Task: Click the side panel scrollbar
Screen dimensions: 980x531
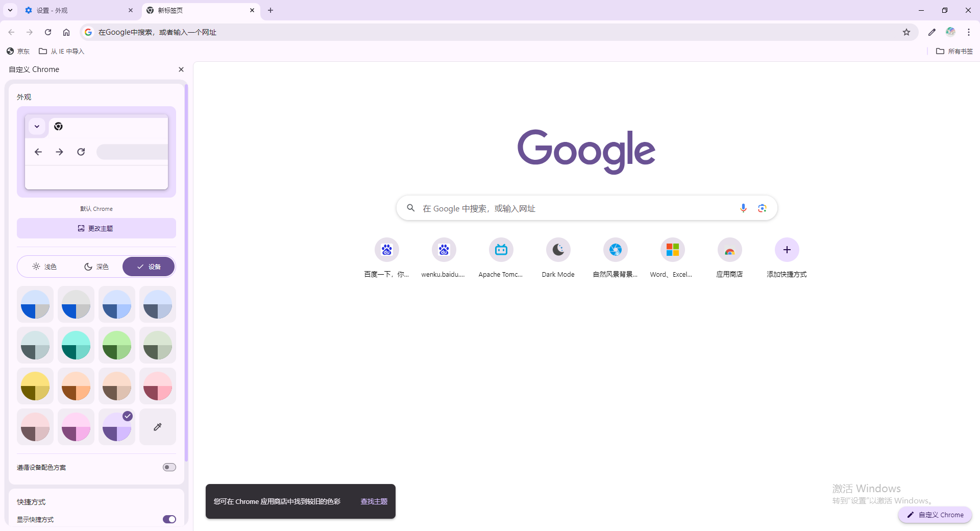Action: pyautogui.click(x=186, y=273)
